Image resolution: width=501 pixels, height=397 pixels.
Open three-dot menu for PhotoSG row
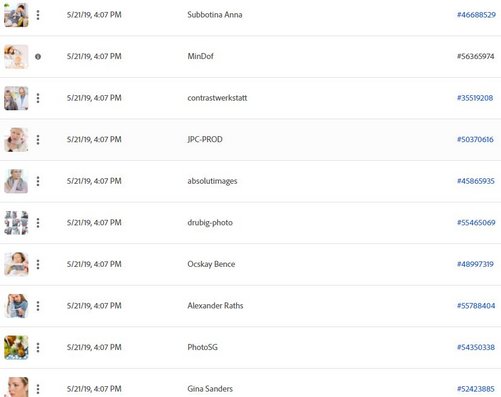[x=38, y=347]
